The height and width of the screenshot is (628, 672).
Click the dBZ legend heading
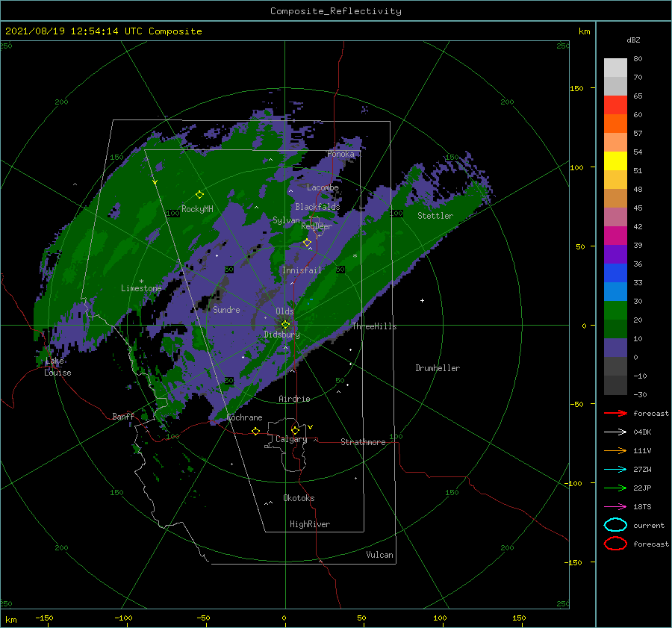[633, 40]
